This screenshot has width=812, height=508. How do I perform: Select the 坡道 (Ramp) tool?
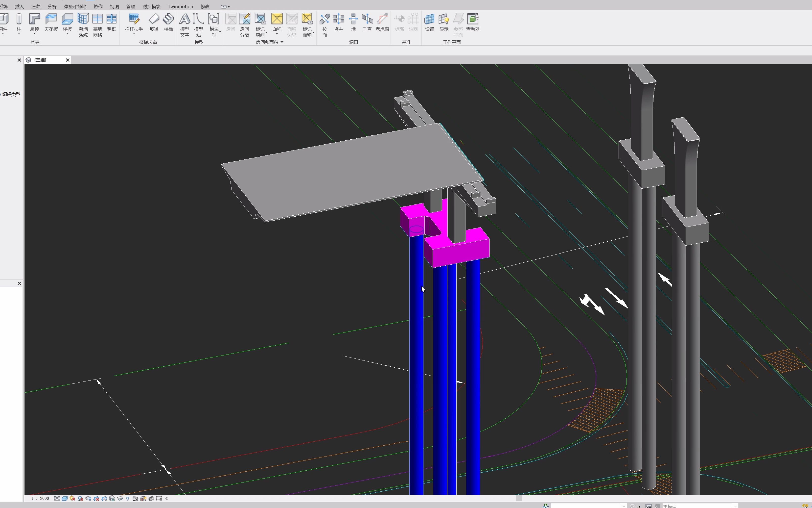(x=154, y=24)
